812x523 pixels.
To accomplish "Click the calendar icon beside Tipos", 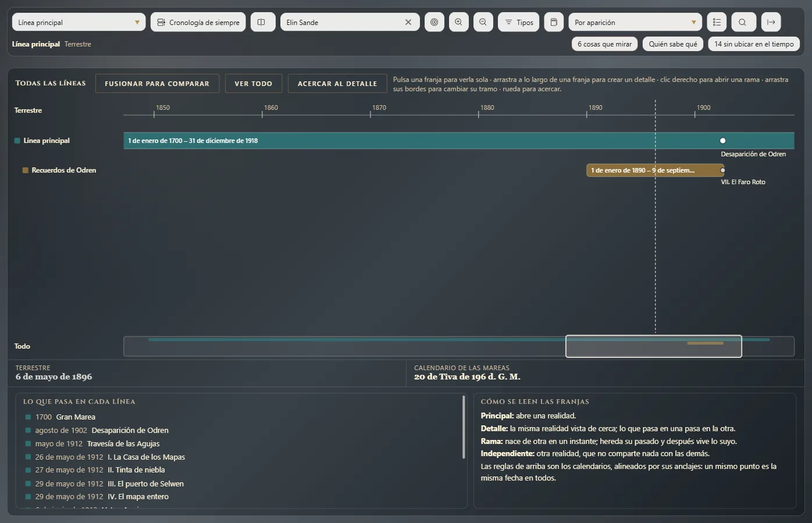I will [x=554, y=22].
